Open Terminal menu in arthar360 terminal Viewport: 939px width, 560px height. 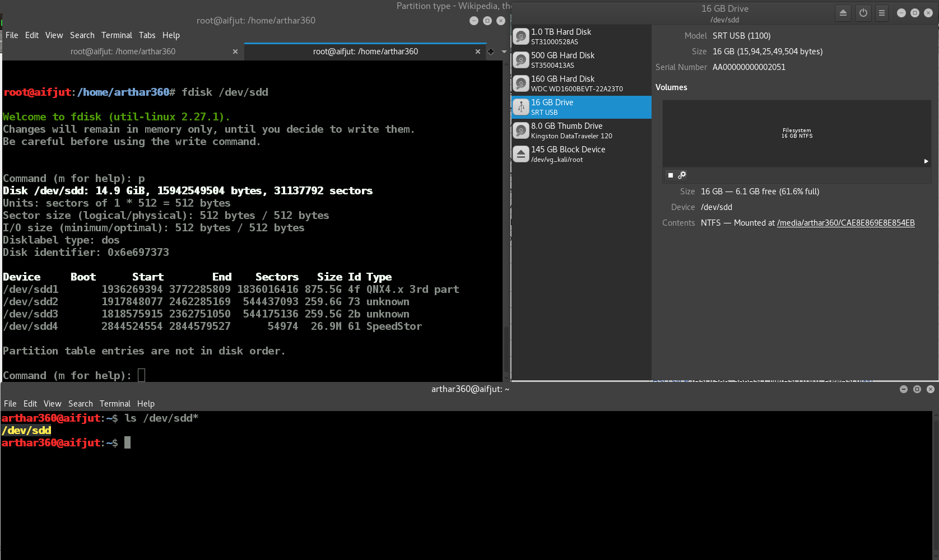pyautogui.click(x=115, y=404)
